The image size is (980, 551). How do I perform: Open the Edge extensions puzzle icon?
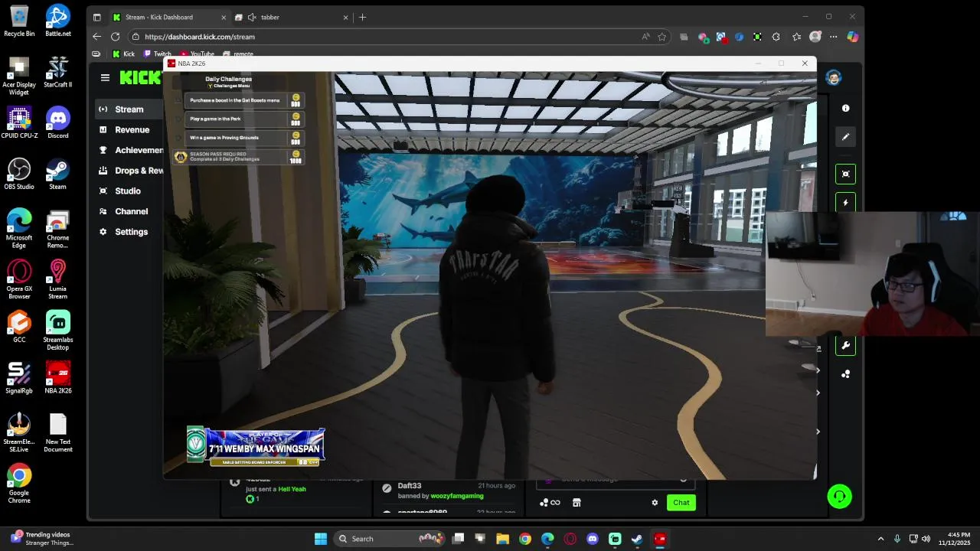776,37
